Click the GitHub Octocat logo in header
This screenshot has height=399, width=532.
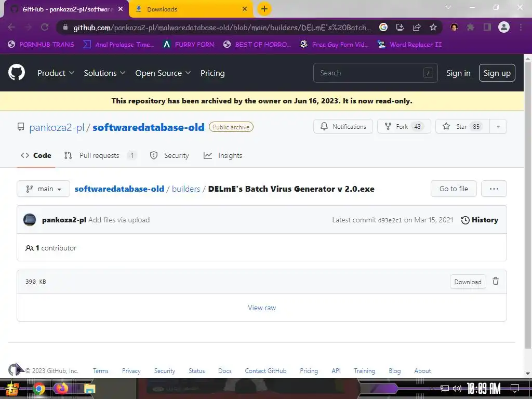tap(17, 73)
